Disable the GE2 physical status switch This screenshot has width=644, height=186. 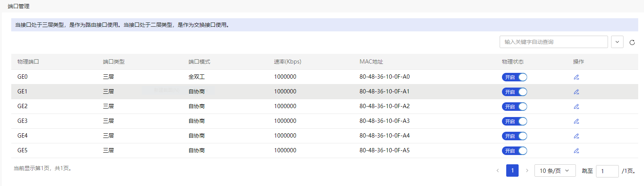tap(514, 107)
